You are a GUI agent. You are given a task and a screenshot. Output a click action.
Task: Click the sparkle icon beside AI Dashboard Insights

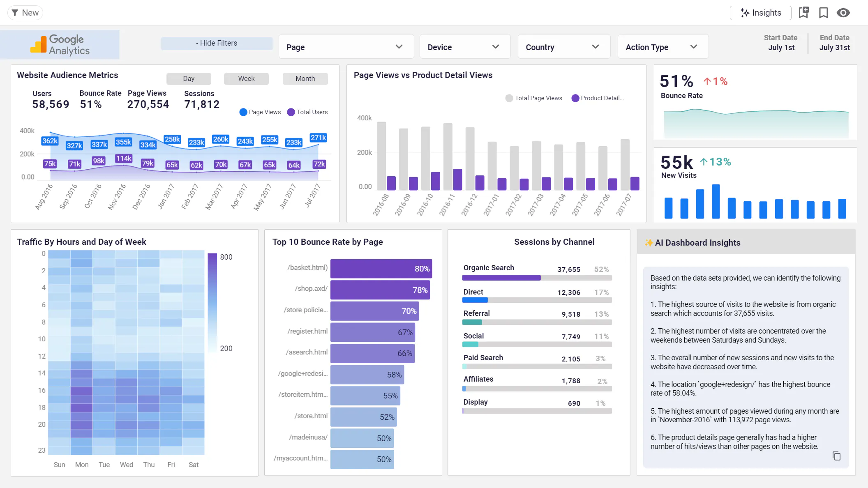pos(649,243)
